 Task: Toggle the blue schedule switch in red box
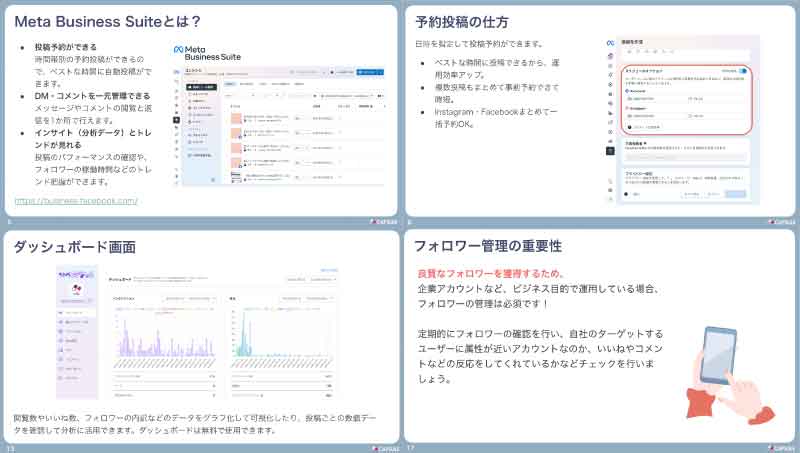pyautogui.click(x=742, y=71)
